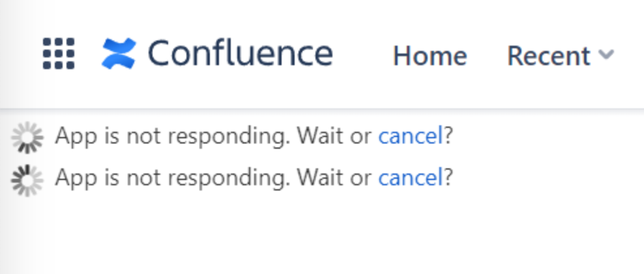This screenshot has height=274, width=644.
Task: Click the Confluence wordmark text
Action: coord(240,53)
